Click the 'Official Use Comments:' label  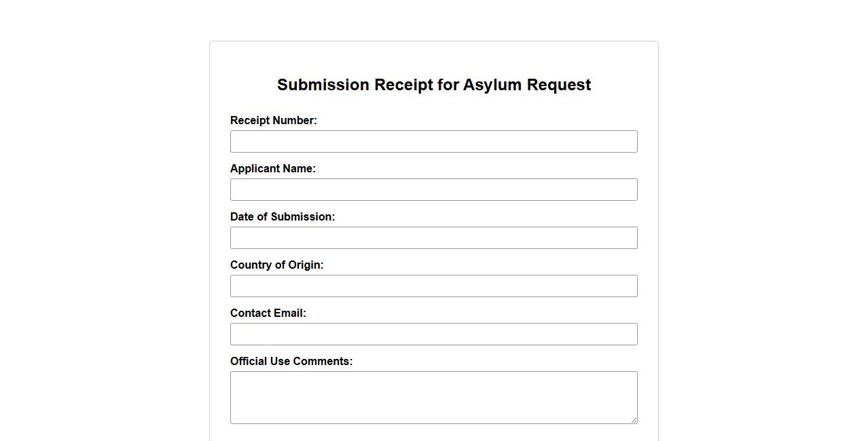coord(291,362)
